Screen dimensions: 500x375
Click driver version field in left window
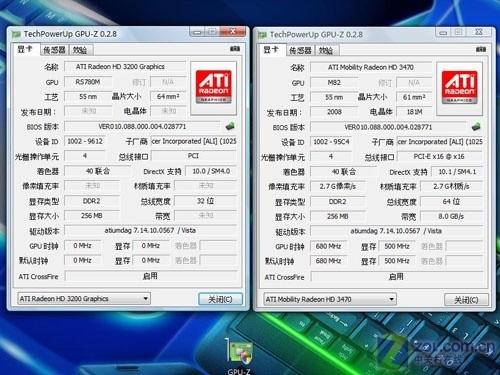(x=151, y=230)
